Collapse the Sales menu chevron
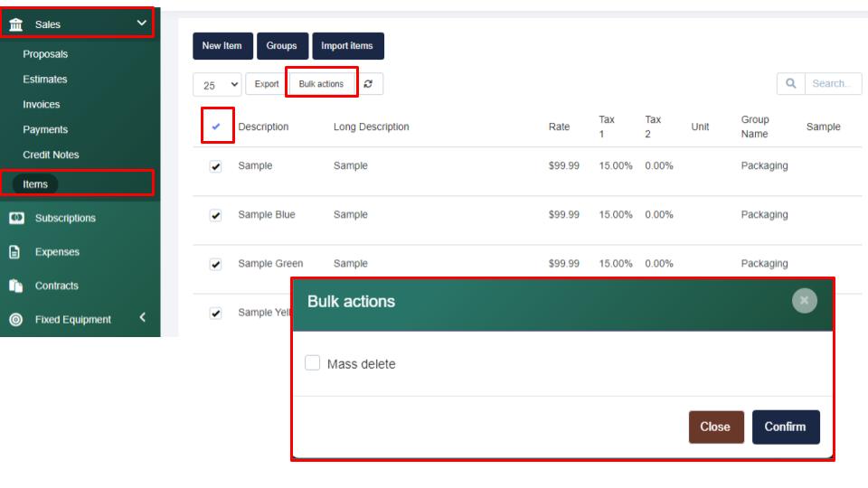868x488 pixels. click(x=141, y=23)
